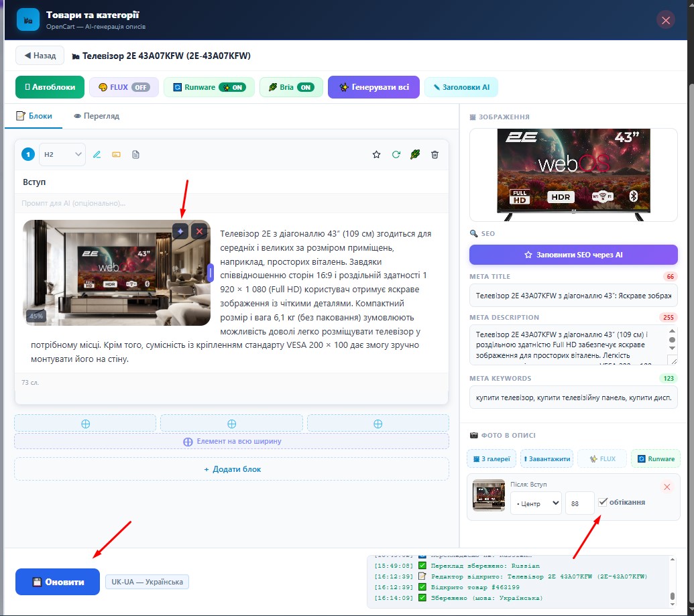The width and height of the screenshot is (694, 616).
Task: Click the right plus add-element placeholder
Action: pos(378,424)
